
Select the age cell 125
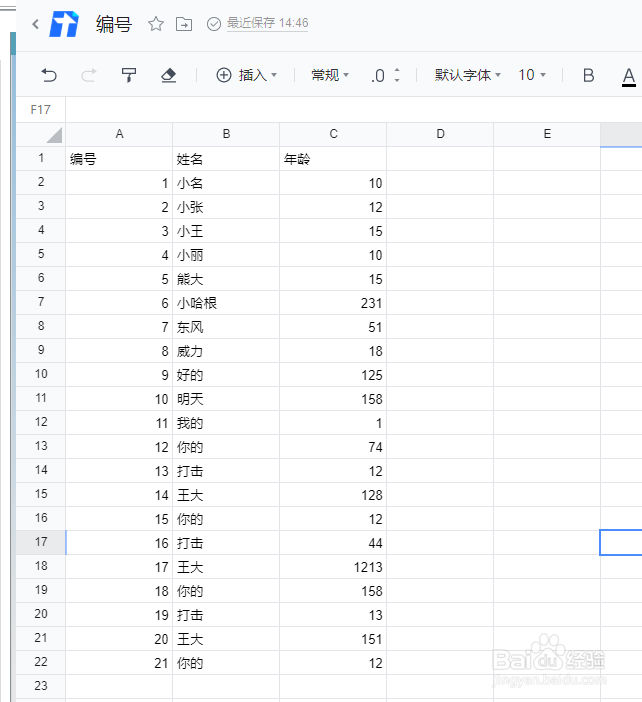point(333,375)
